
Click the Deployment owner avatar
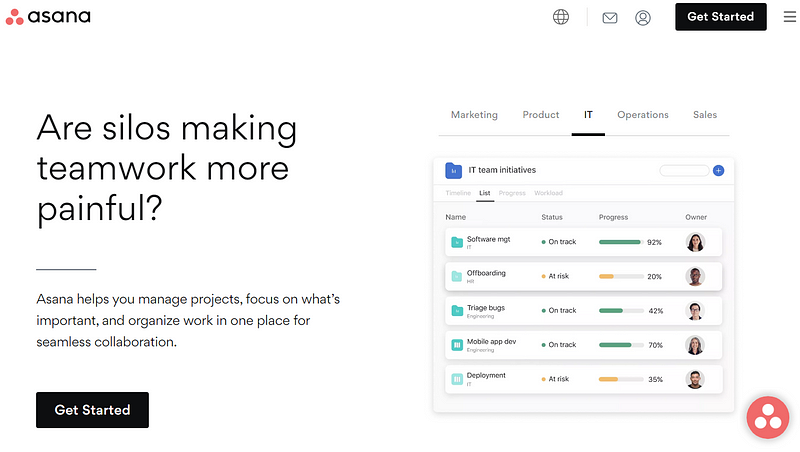(x=695, y=379)
